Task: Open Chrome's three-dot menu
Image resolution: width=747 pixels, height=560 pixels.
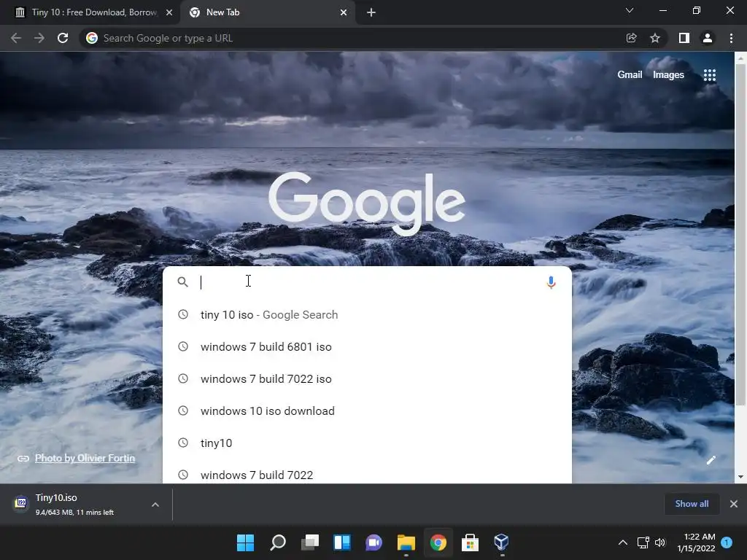Action: coord(731,38)
